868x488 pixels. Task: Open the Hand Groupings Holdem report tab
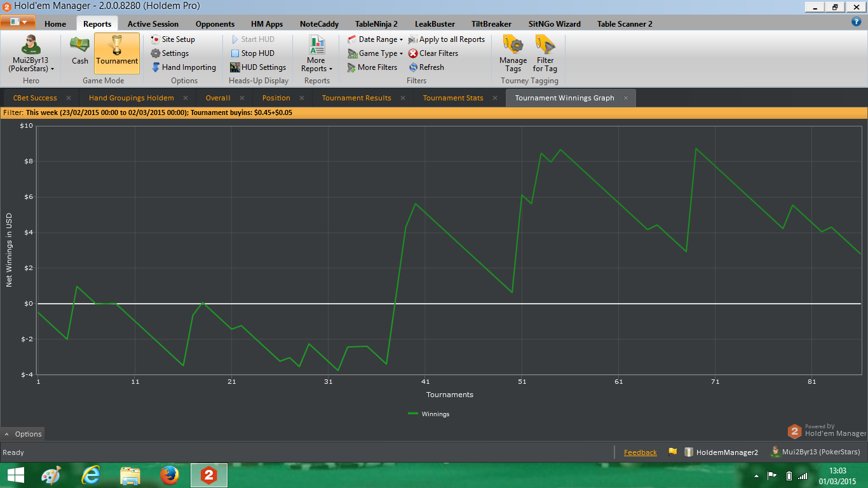tap(132, 98)
